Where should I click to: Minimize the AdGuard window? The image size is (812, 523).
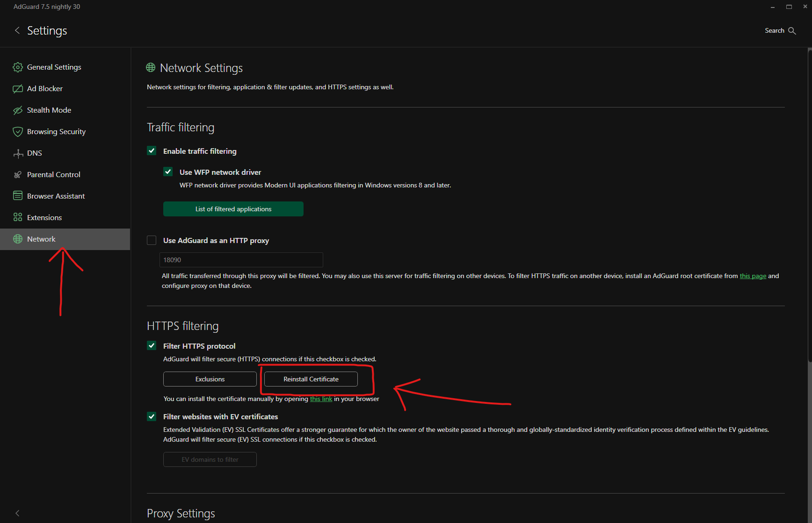[773, 7]
